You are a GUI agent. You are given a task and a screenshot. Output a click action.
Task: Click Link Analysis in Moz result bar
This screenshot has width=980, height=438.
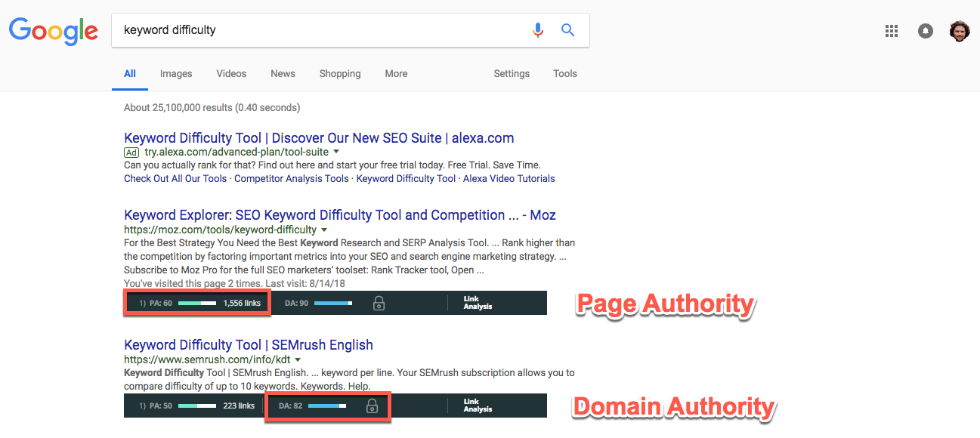[x=478, y=303]
